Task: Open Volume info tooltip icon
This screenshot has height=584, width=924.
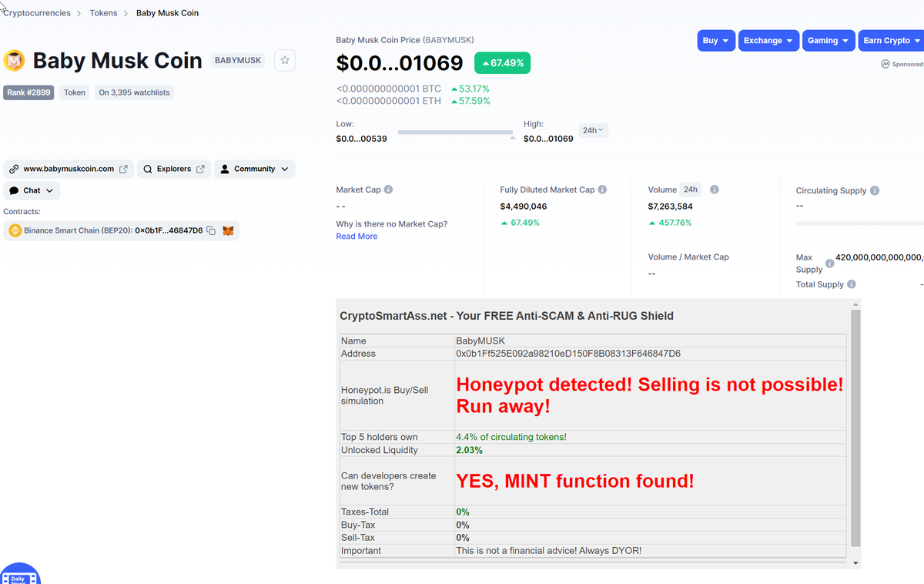Action: [x=715, y=190]
